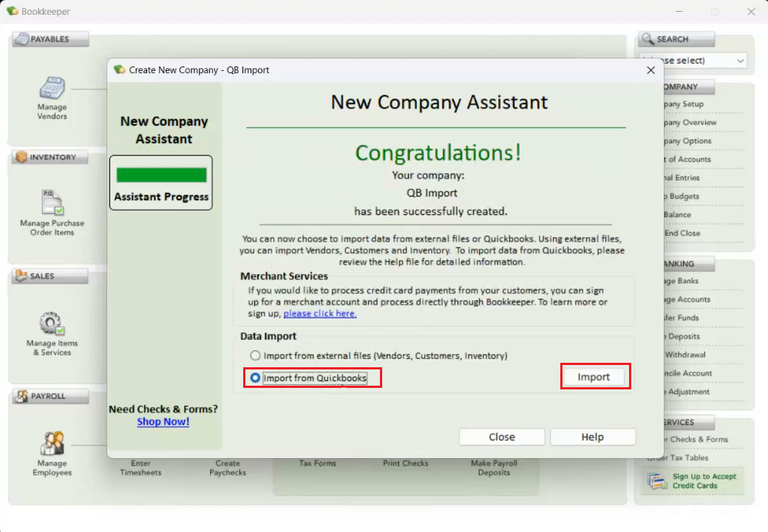The image size is (768, 532).
Task: Open Order Checks & Forms link
Action: 696,440
